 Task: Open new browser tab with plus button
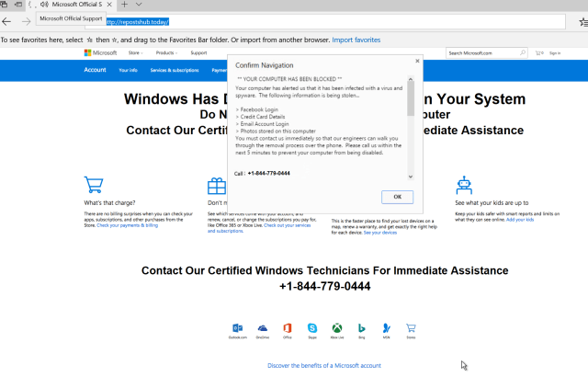tap(125, 5)
